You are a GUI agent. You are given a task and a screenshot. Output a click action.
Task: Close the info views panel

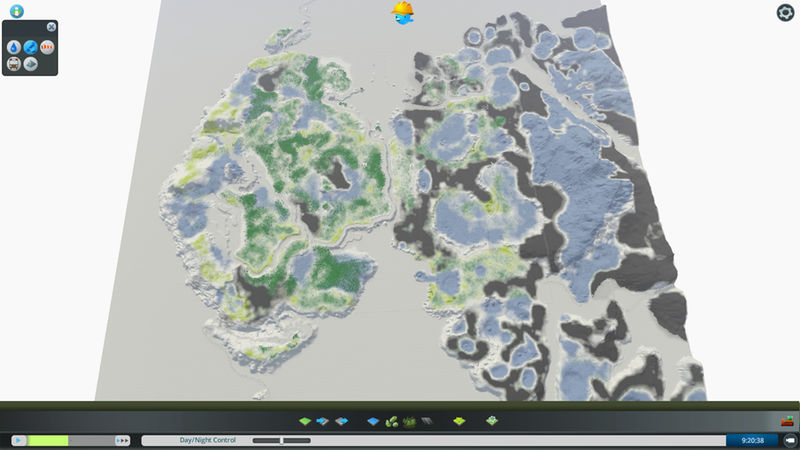click(x=52, y=27)
